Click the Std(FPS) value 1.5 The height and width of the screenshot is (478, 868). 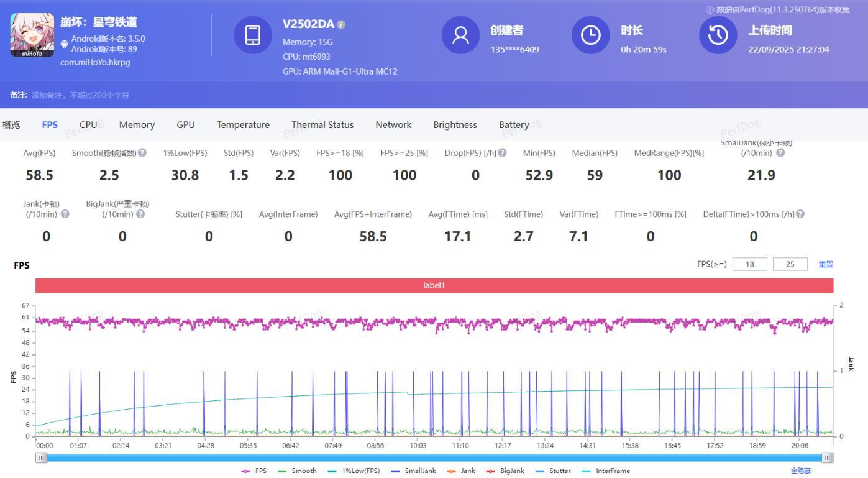(x=239, y=175)
